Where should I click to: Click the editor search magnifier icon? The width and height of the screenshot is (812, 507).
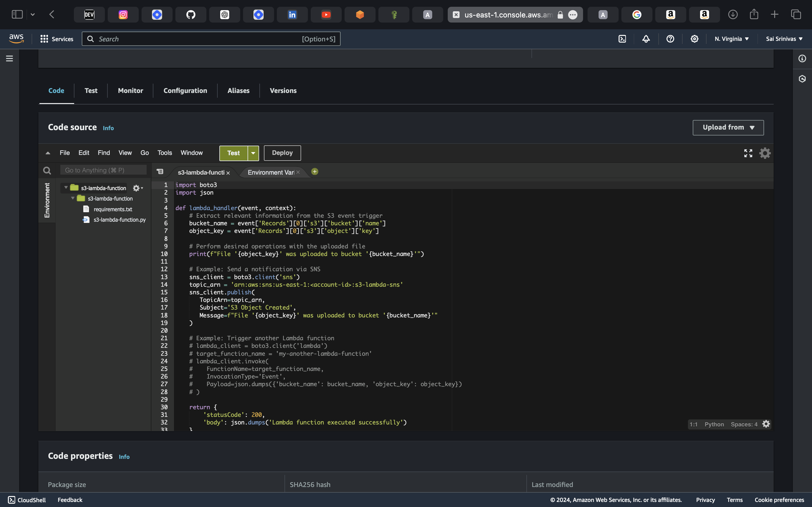coord(47,171)
